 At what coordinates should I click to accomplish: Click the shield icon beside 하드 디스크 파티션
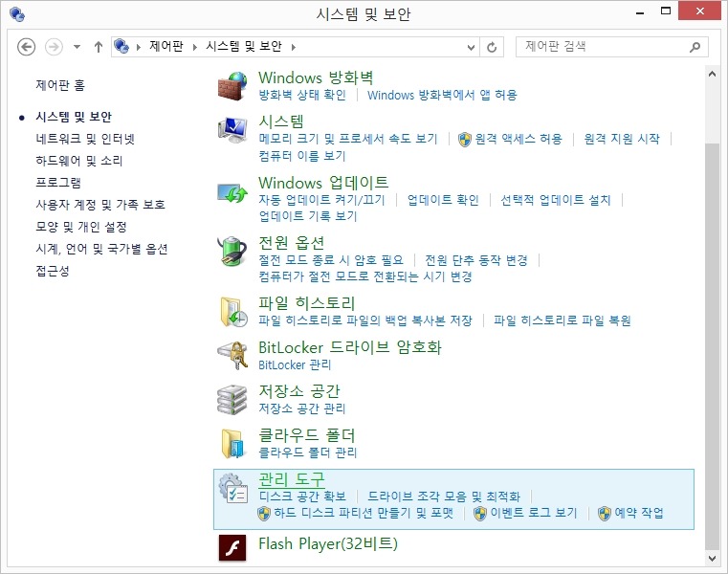pyautogui.click(x=264, y=514)
